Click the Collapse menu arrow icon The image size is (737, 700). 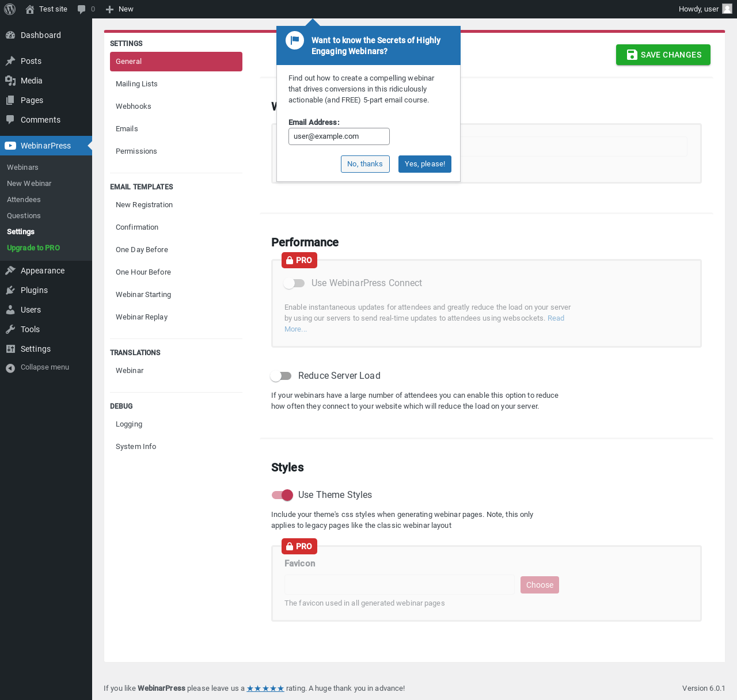click(x=10, y=368)
